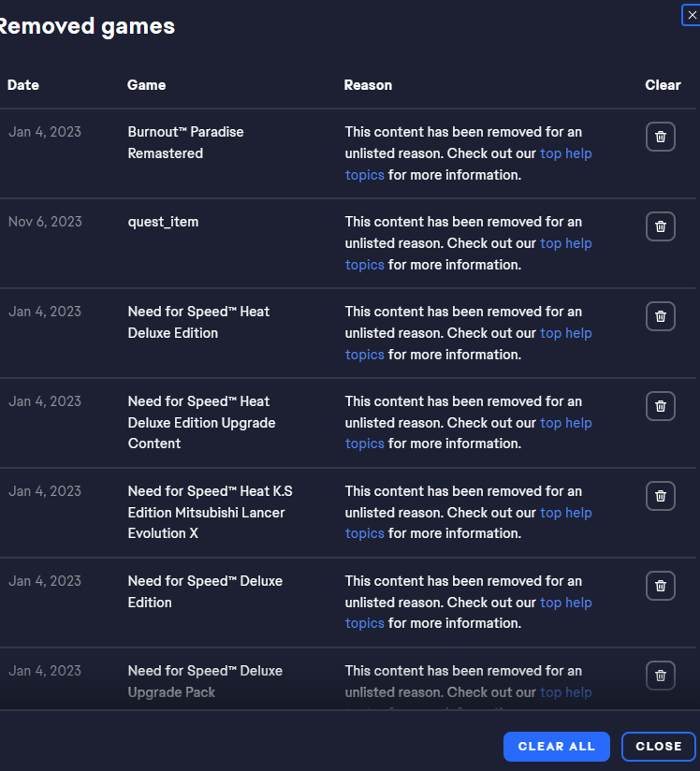This screenshot has width=700, height=771.
Task: Click the Game column header
Action: pos(146,85)
